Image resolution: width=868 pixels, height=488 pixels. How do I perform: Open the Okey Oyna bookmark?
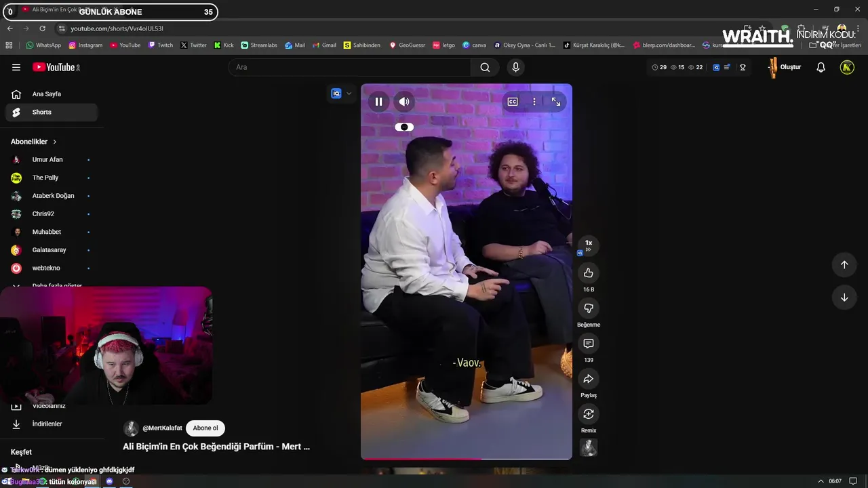point(524,45)
